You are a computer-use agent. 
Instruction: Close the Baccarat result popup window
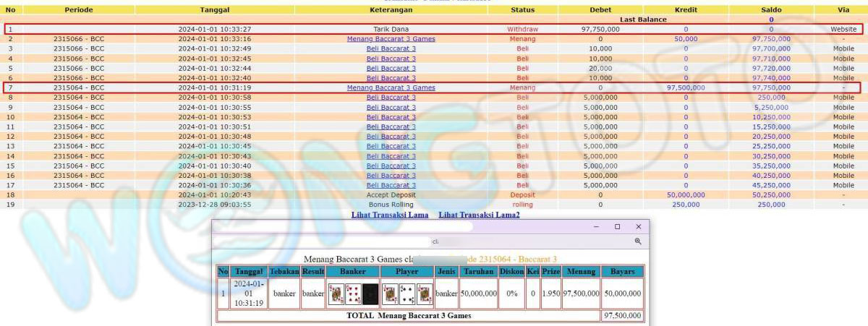[638, 226]
